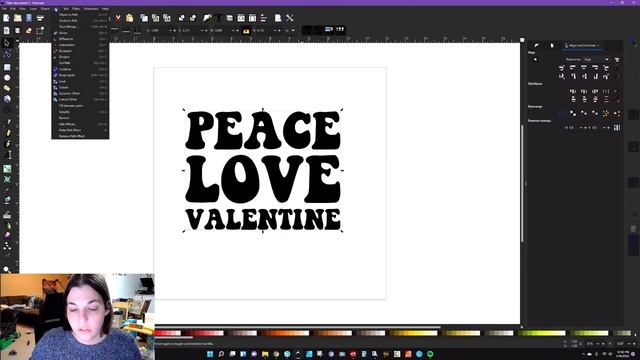Screen dimensions: 640x360
Task: Click the New document icon
Action: click(x=7, y=18)
